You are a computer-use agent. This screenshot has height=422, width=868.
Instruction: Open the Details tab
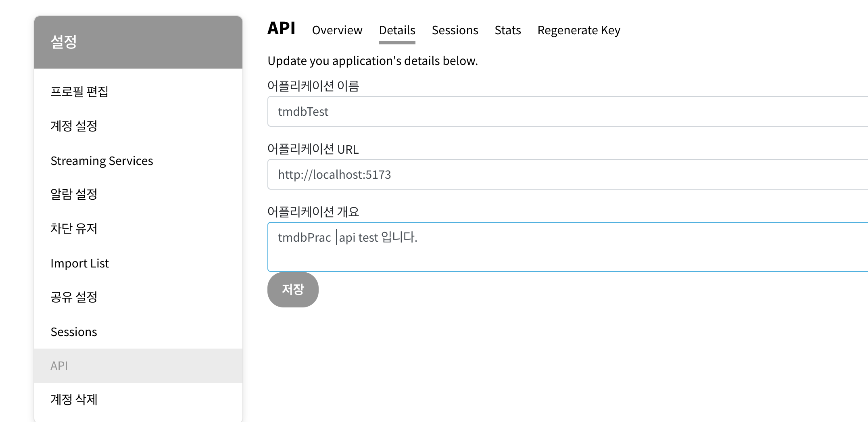click(x=396, y=30)
